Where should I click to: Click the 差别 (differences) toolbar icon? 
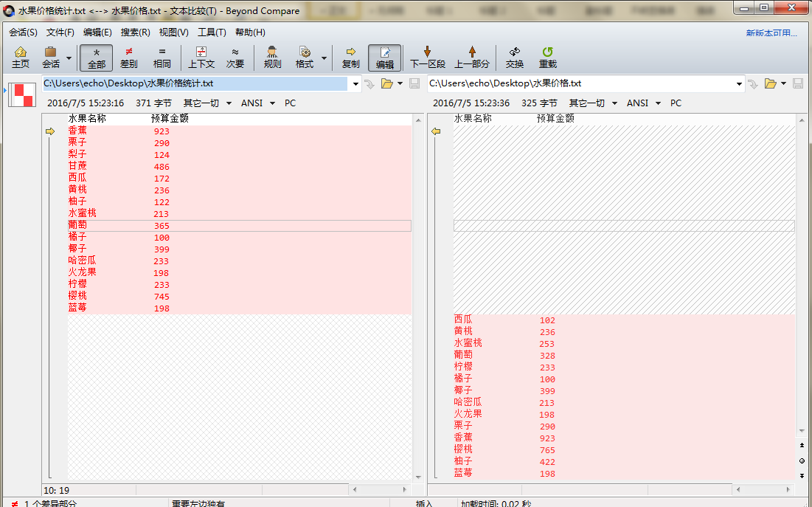[128, 57]
